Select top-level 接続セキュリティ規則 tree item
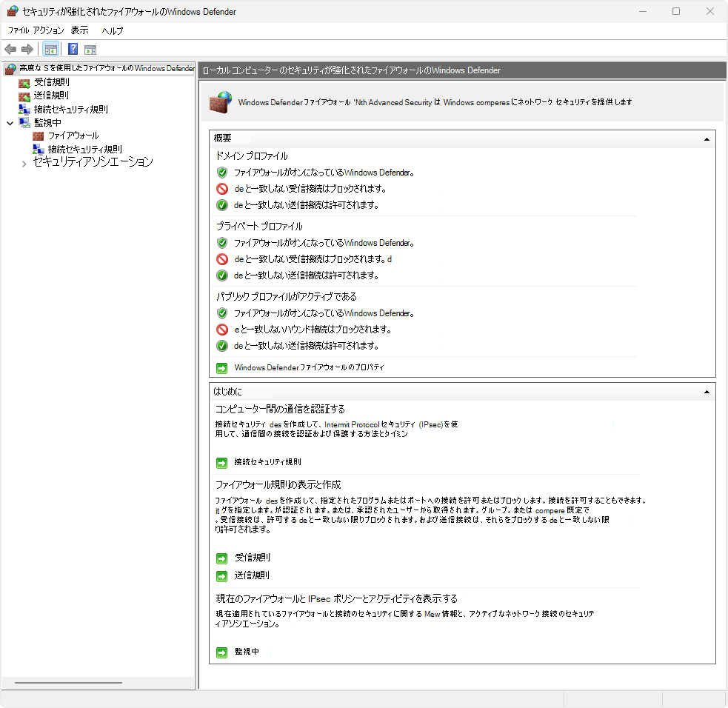The height and width of the screenshot is (708, 728). 70,110
